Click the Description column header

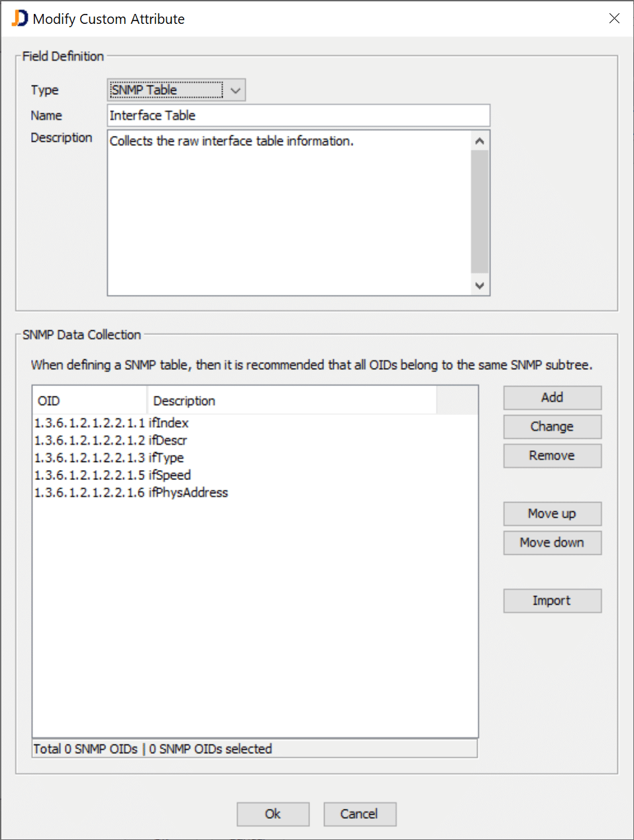point(184,400)
